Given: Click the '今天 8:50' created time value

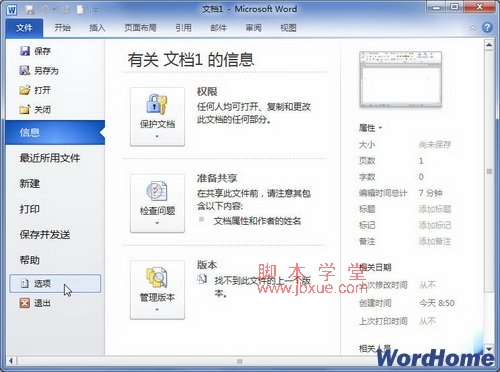Looking at the screenshot, I should click(437, 303).
